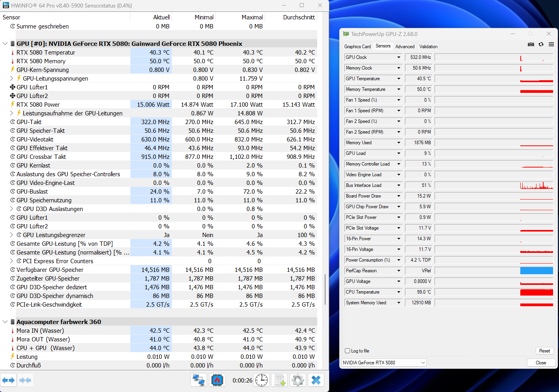Click the Bus Interface Load graph
559x392 pixels.
[494, 185]
